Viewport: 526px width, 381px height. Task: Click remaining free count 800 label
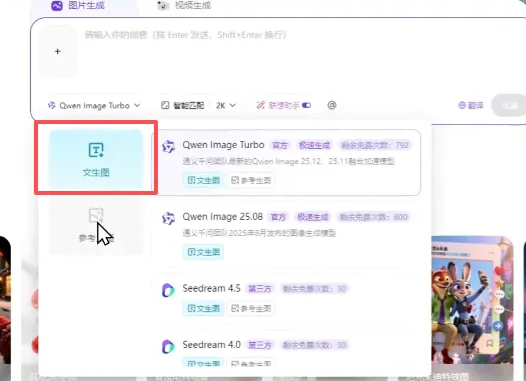(373, 217)
